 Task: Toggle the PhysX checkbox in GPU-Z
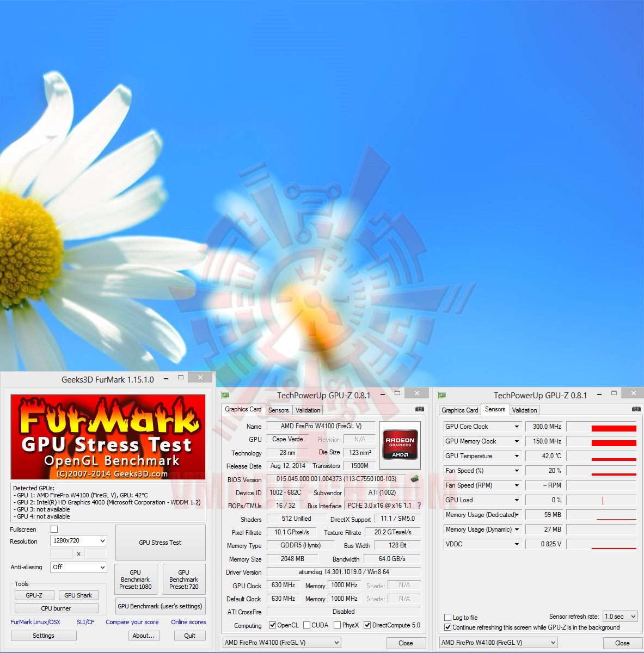click(338, 625)
